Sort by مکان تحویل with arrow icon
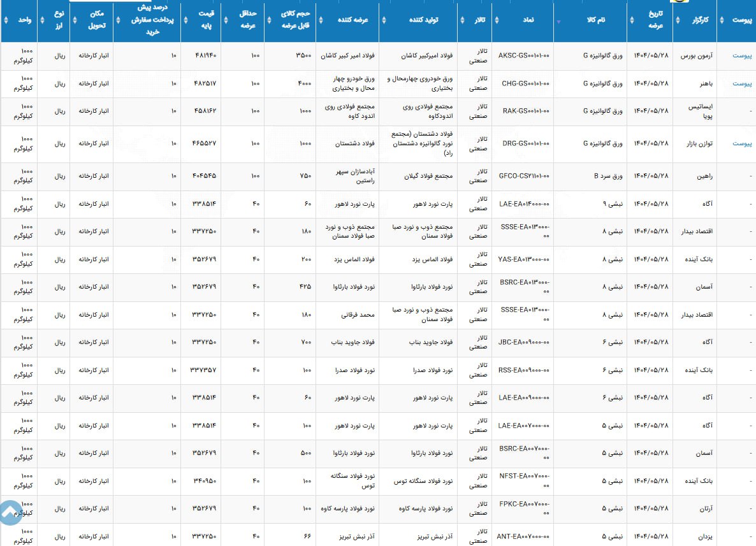Viewport: 756px width, 546px height. (x=75, y=20)
